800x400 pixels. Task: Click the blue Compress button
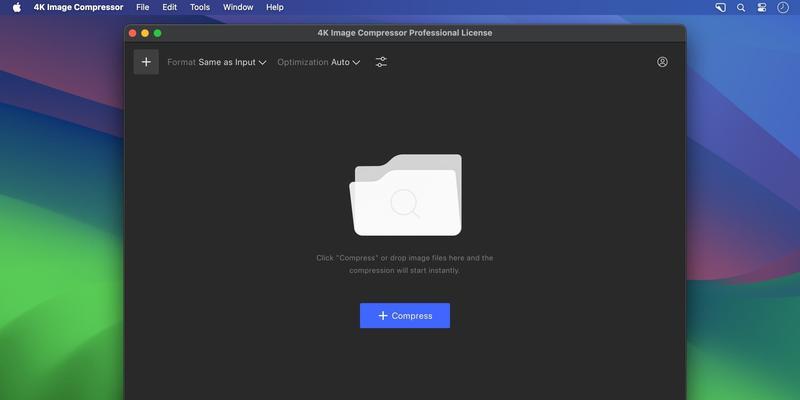(x=405, y=316)
